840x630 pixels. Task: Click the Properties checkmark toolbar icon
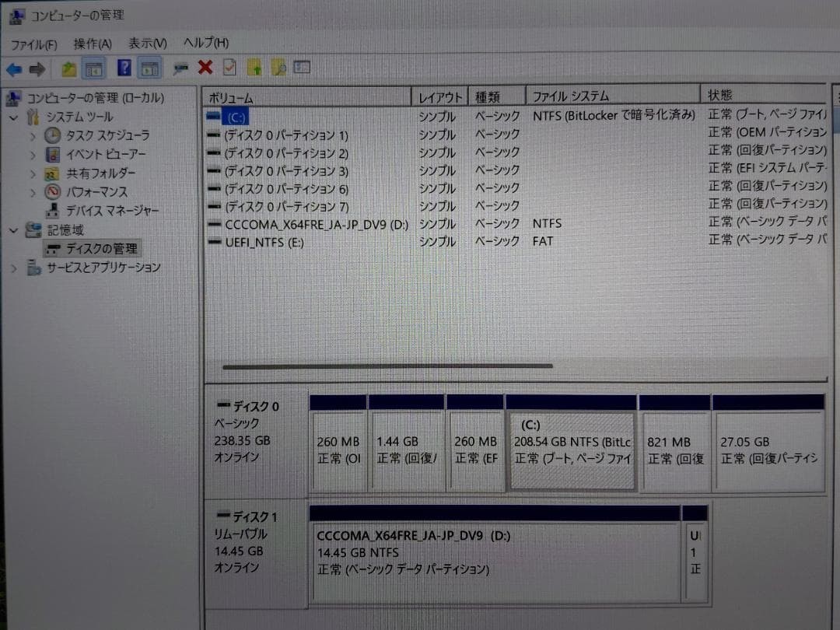[229, 68]
